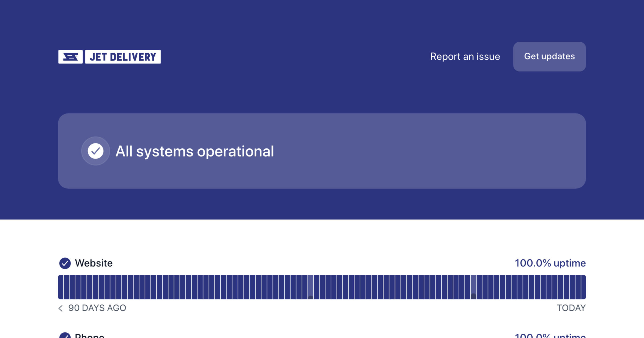Click the Phone component name
The width and height of the screenshot is (644, 338).
[89, 336]
